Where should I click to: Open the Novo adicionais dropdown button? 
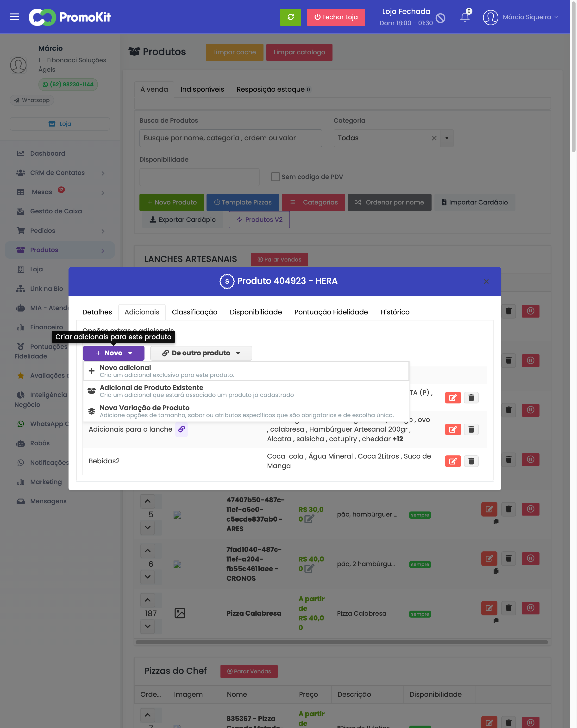[x=114, y=353]
